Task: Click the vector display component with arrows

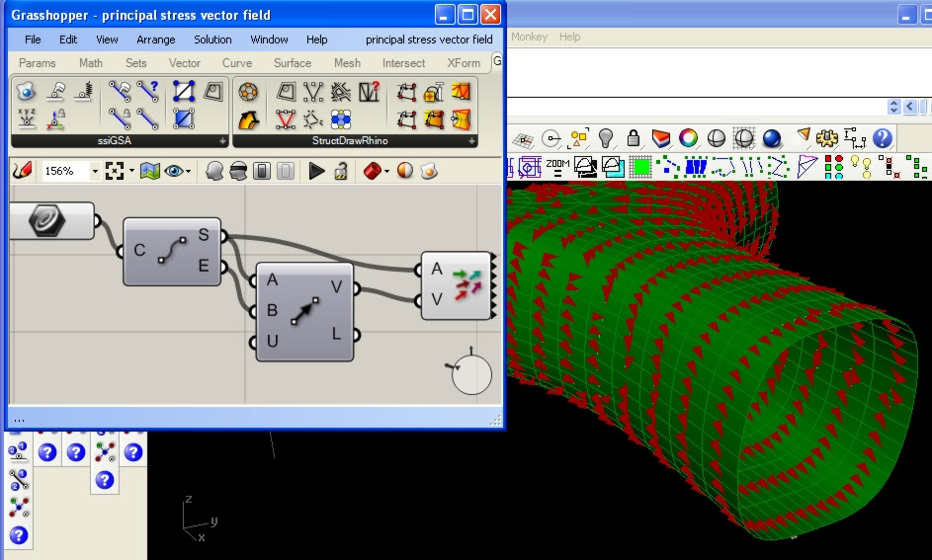Action: point(457,285)
